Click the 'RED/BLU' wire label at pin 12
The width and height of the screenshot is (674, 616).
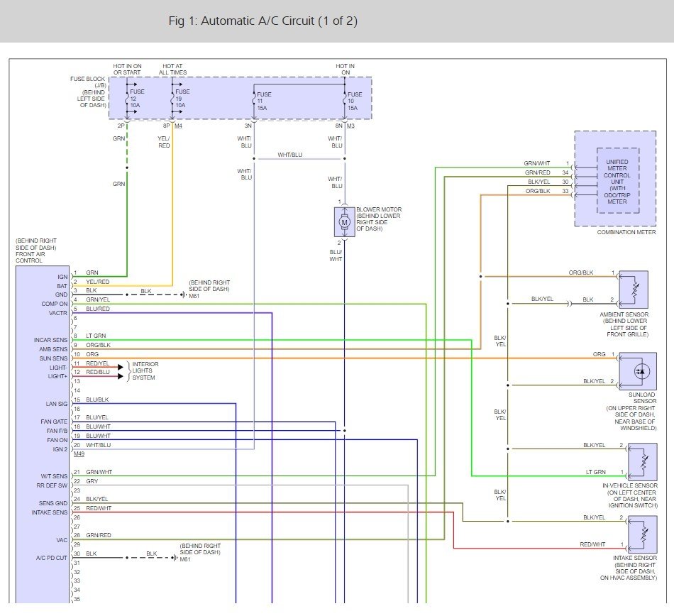98,373
